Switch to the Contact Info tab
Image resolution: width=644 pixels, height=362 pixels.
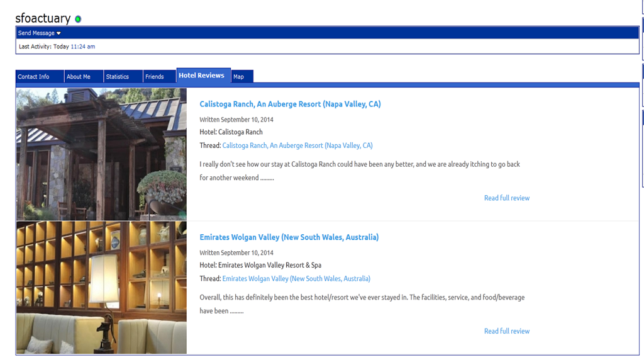(40, 77)
